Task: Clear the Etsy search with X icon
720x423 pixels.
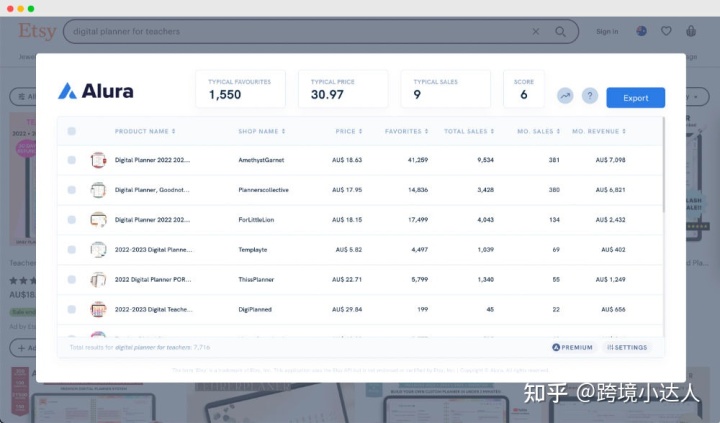Action: pos(535,32)
